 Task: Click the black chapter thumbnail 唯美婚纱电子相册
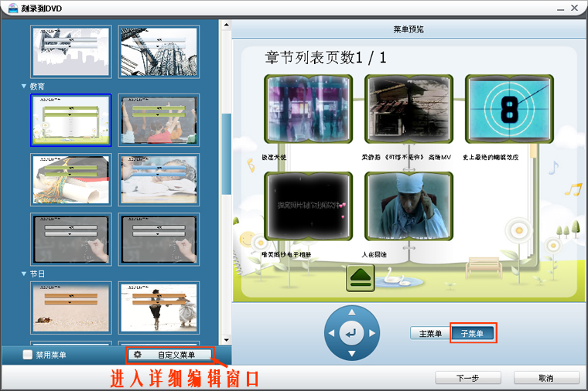tap(308, 206)
